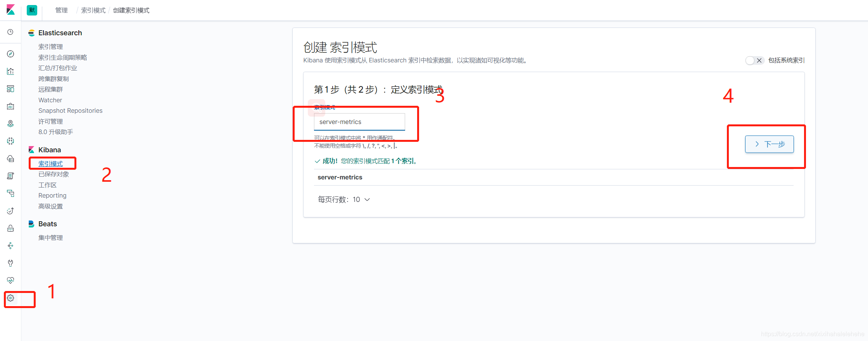Open the Infrastructure icon in the sidebar
The width and height of the screenshot is (868, 341).
point(10,158)
